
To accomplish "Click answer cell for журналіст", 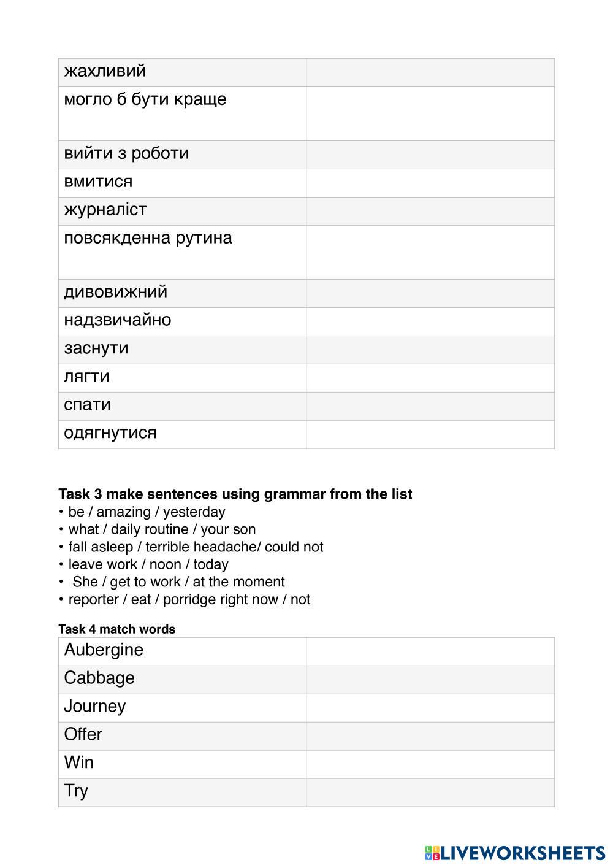I will (430, 211).
